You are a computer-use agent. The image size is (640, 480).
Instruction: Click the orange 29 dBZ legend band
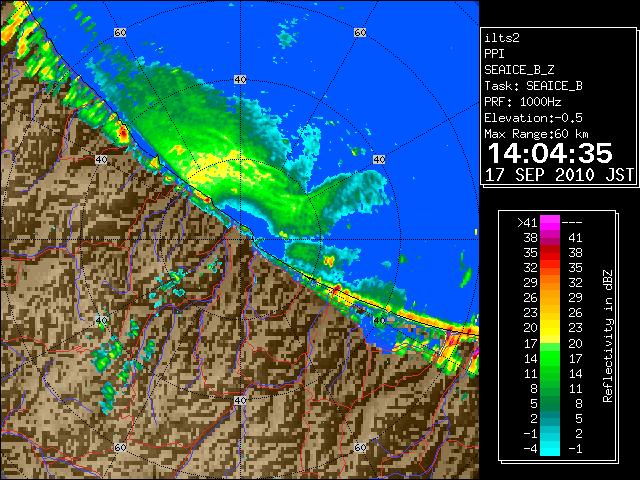550,283
